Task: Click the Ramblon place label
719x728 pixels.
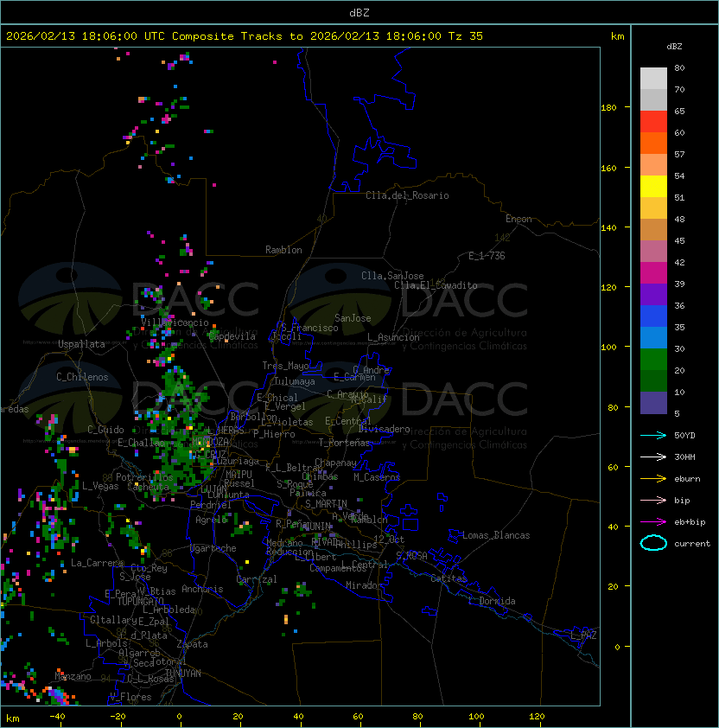Action: (x=283, y=250)
